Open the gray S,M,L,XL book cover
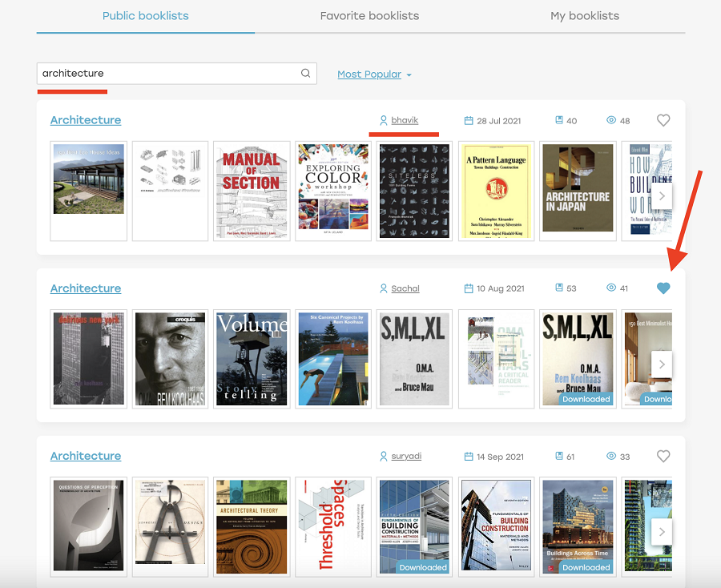 tap(414, 359)
